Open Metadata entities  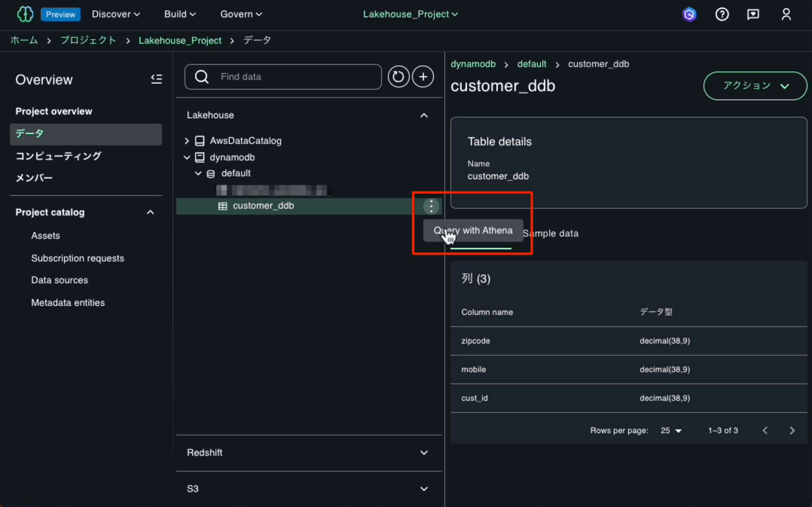point(68,302)
